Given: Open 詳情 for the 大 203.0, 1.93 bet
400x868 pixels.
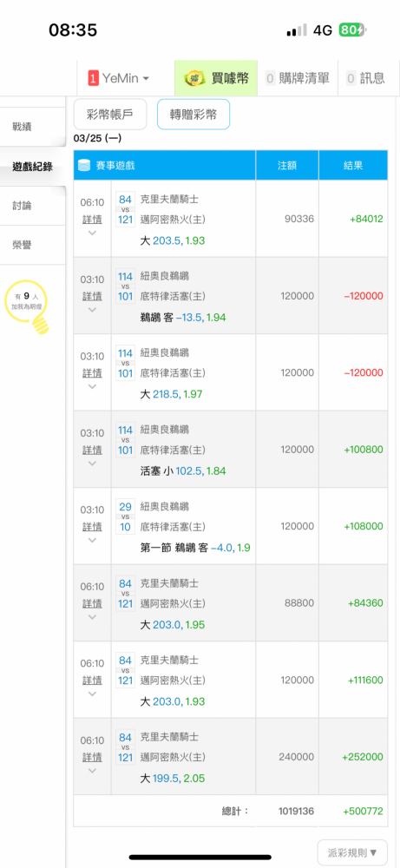Looking at the screenshot, I should [92, 681].
